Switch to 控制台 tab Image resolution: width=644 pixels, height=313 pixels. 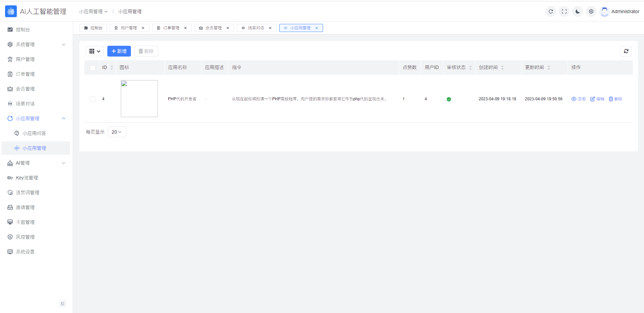tap(93, 28)
